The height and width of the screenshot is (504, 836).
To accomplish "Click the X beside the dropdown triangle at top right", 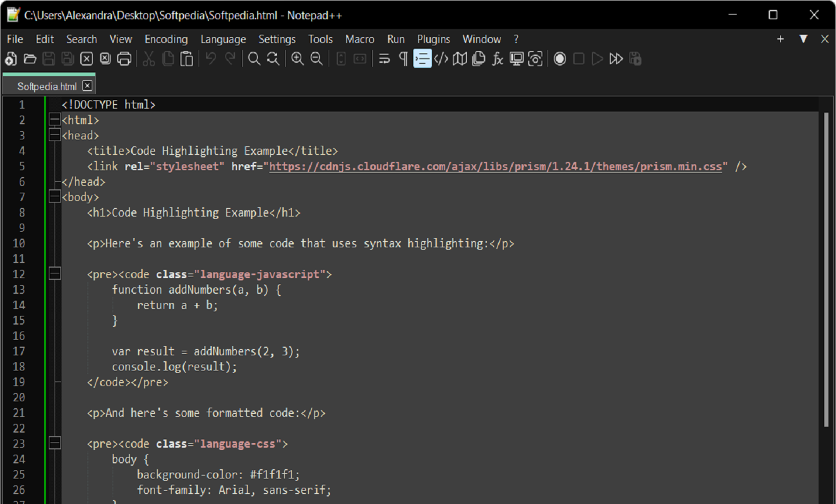I will click(824, 39).
